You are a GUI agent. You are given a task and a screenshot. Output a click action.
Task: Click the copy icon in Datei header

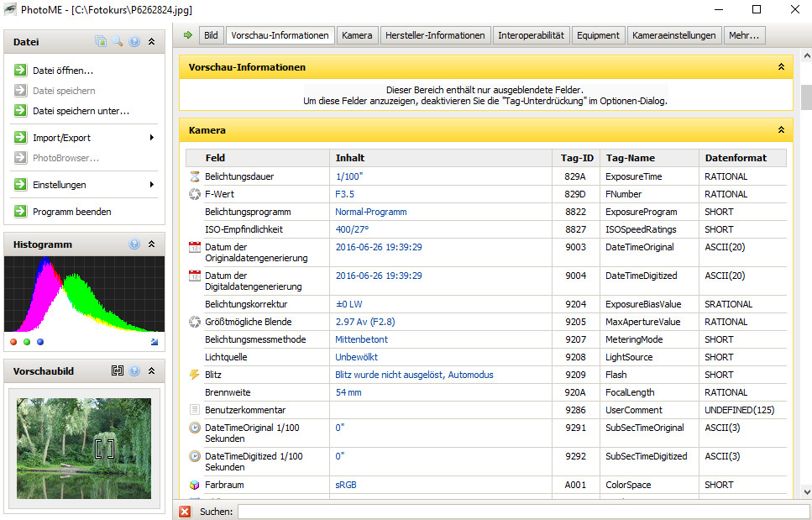coord(101,41)
